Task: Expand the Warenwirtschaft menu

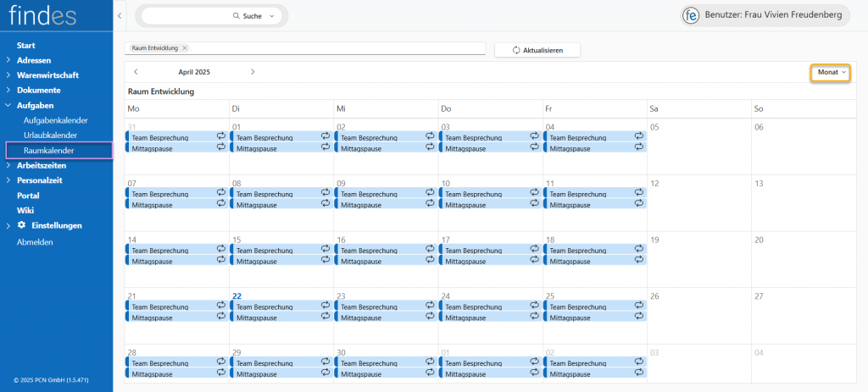Action: coord(8,75)
